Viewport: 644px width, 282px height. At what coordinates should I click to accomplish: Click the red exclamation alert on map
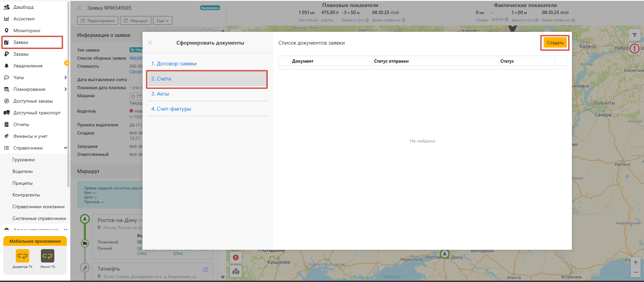pyautogui.click(x=635, y=49)
